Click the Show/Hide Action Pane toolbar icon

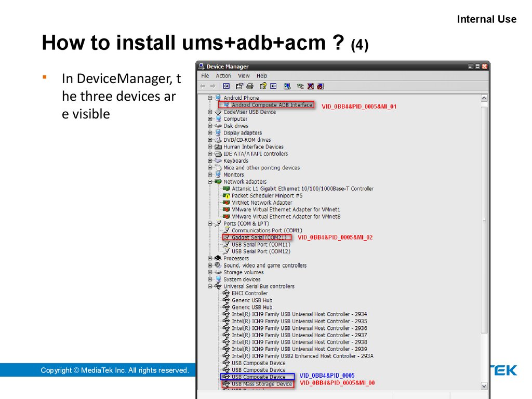(273, 86)
